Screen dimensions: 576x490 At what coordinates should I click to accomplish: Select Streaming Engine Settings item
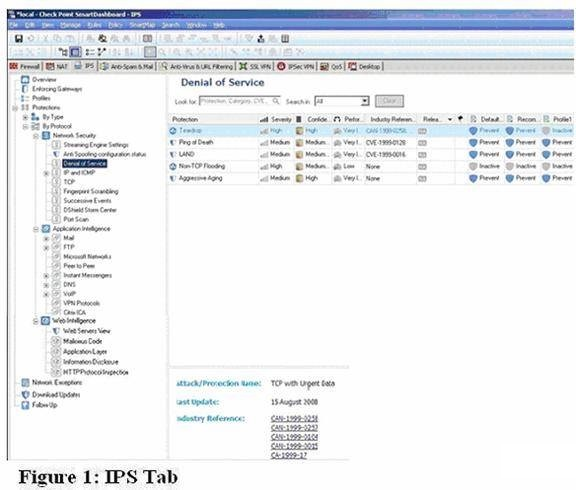pyautogui.click(x=96, y=145)
